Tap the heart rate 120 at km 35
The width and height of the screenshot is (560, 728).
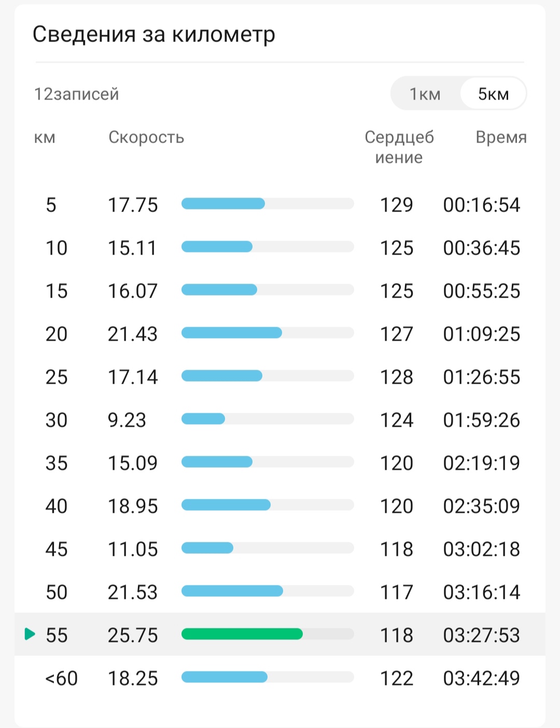(x=397, y=463)
